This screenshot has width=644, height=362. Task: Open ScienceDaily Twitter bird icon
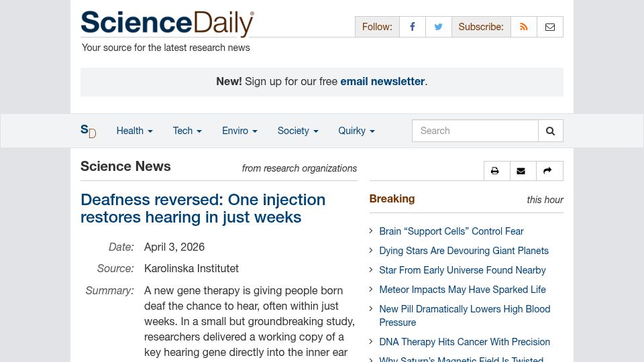439,27
